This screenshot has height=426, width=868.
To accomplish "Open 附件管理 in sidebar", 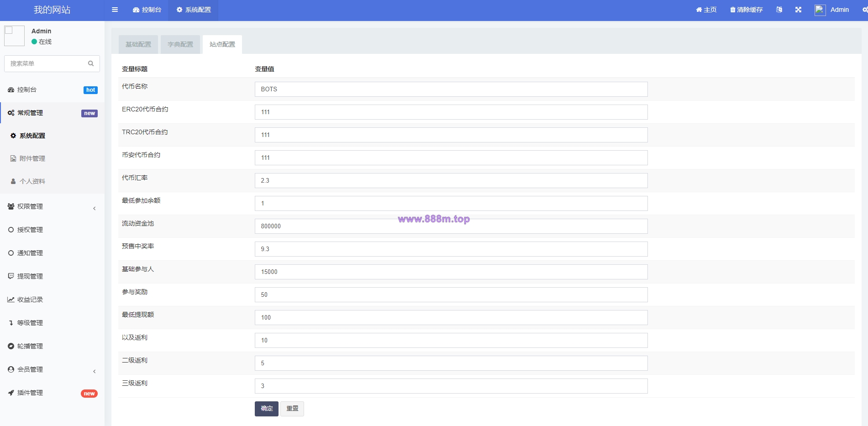I will coord(52,158).
